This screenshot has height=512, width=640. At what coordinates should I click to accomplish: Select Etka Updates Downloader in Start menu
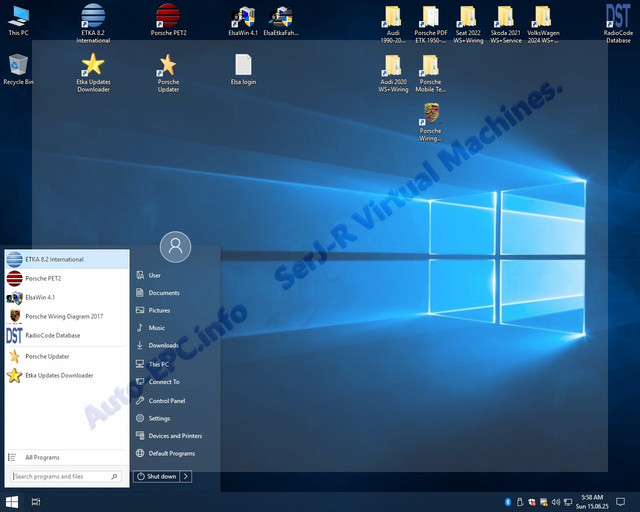(x=67, y=375)
